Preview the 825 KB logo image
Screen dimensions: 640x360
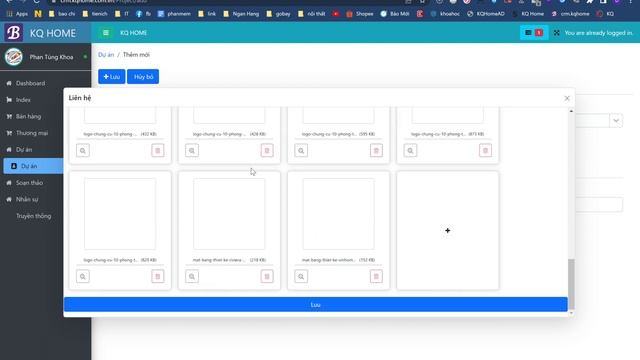[83, 276]
